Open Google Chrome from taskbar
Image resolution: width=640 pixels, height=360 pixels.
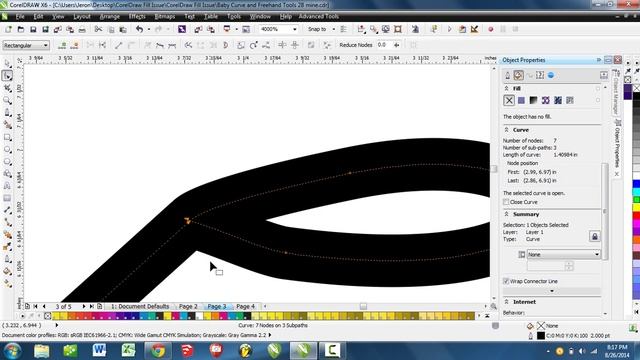click(158, 351)
